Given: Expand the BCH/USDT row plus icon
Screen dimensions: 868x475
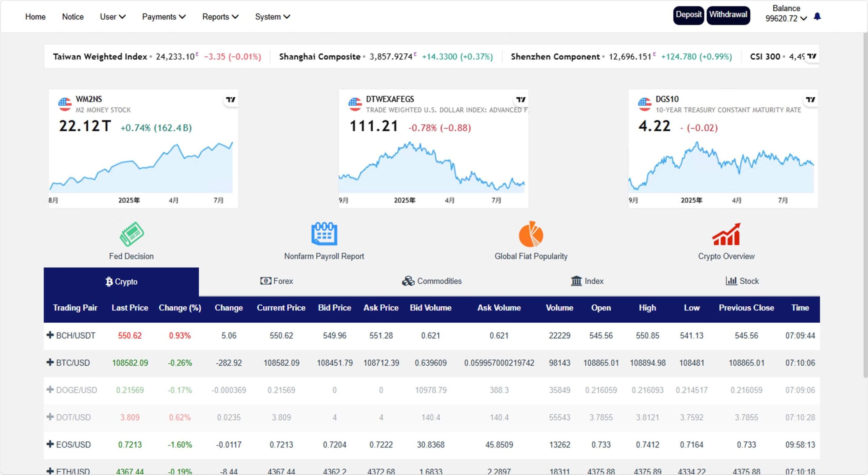Looking at the screenshot, I should [50, 335].
